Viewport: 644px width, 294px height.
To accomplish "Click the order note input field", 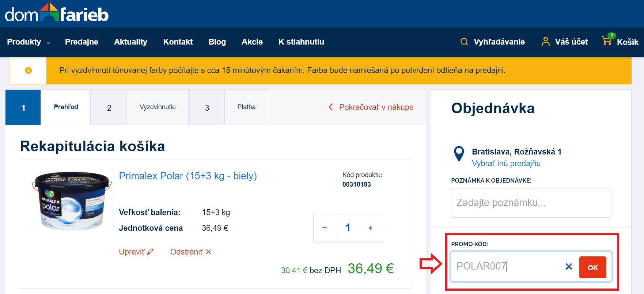I will tap(531, 203).
